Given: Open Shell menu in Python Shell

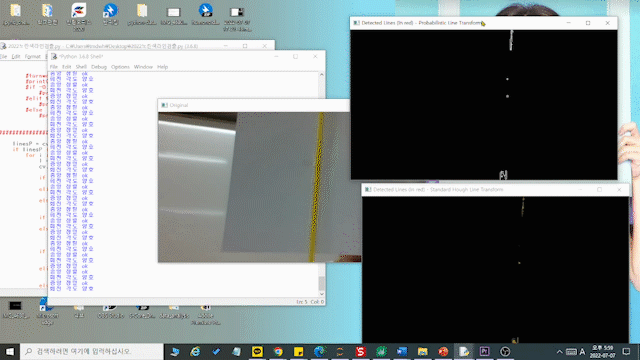Looking at the screenshot, I should coord(81,67).
